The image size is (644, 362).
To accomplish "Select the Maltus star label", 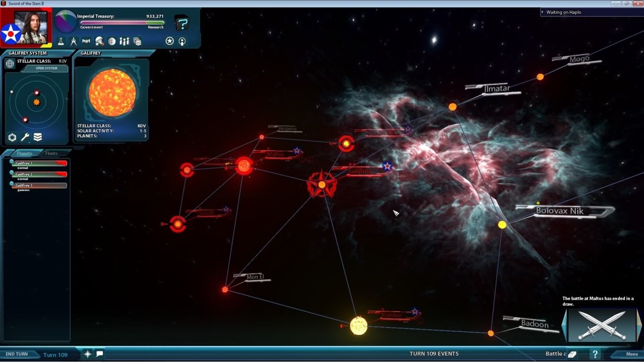I will pyautogui.click(x=276, y=154).
